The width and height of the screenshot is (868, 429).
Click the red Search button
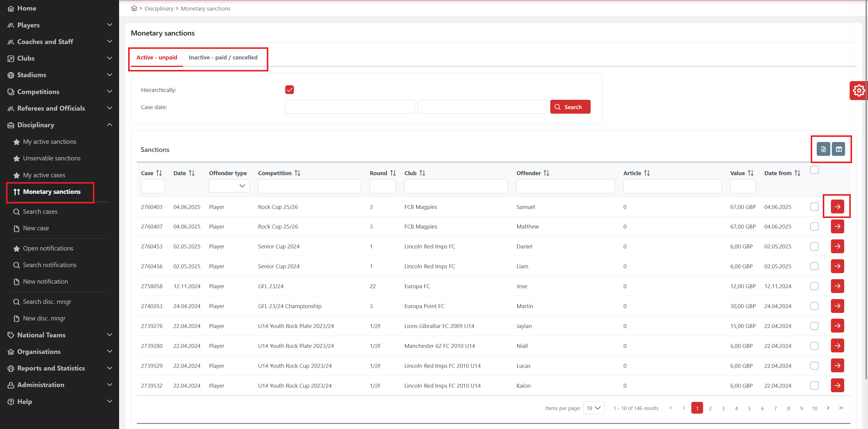tap(570, 107)
